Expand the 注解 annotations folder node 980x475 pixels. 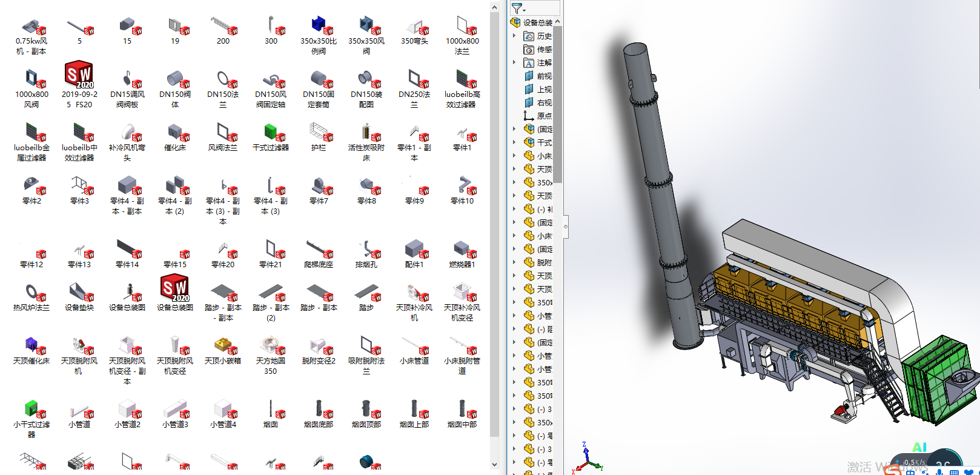514,62
